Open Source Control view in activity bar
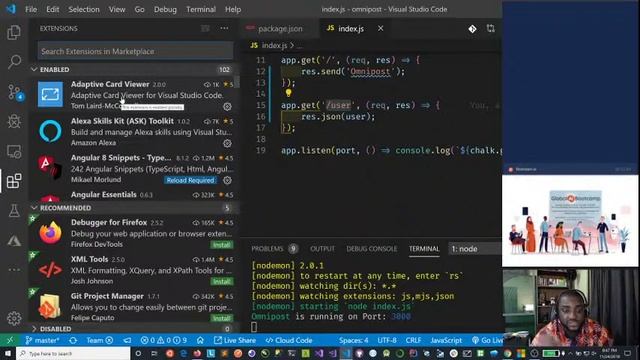 [x=15, y=92]
